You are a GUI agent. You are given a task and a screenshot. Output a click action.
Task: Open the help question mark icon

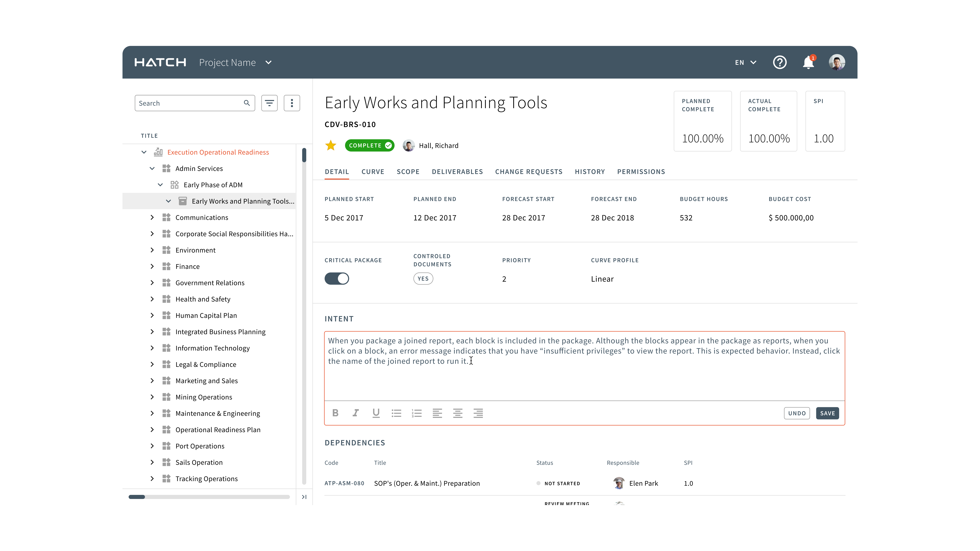(x=779, y=62)
